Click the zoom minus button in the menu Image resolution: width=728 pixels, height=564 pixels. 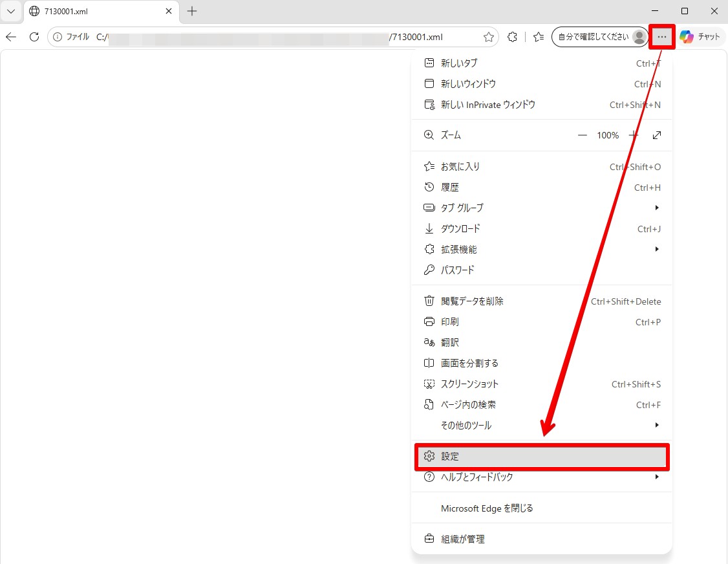point(583,135)
